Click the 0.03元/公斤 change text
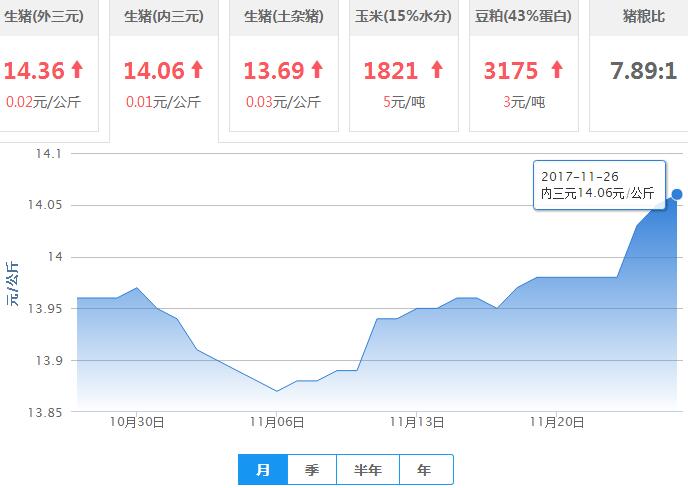 coord(283,102)
